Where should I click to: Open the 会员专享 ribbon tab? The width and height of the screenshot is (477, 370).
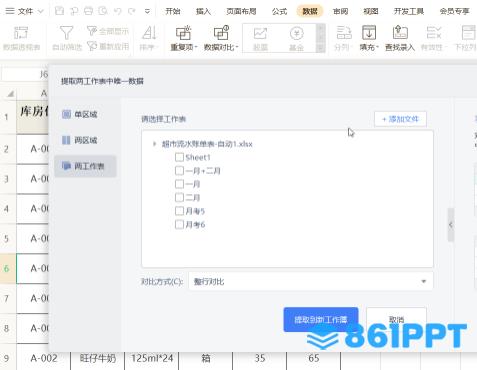point(454,11)
